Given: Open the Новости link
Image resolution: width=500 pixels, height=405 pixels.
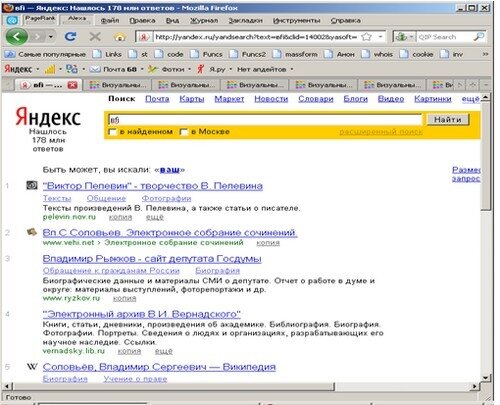Looking at the screenshot, I should [271, 99].
